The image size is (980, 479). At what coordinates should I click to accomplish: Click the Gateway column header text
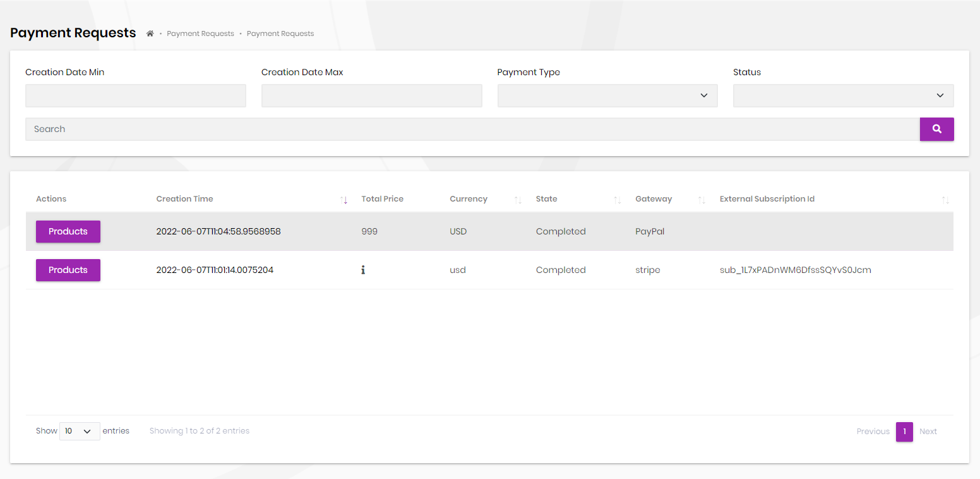[x=654, y=199]
